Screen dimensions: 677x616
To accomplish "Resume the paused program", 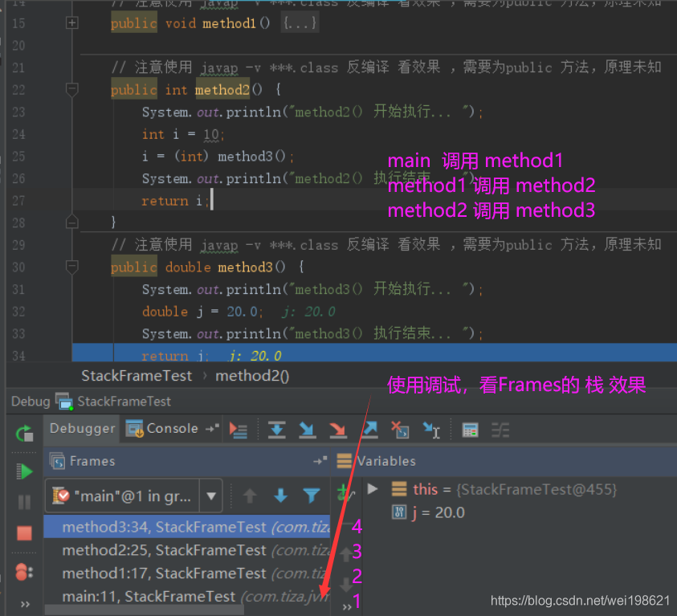I will pyautogui.click(x=24, y=472).
